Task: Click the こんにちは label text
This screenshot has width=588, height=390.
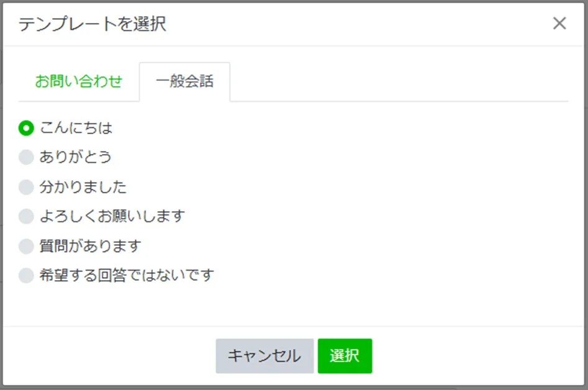Action: pos(76,129)
